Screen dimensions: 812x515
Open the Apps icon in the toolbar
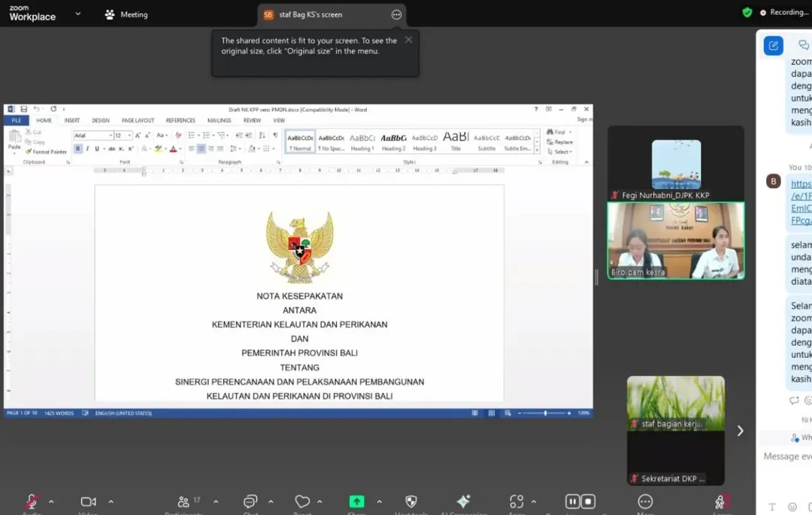pyautogui.click(x=517, y=501)
